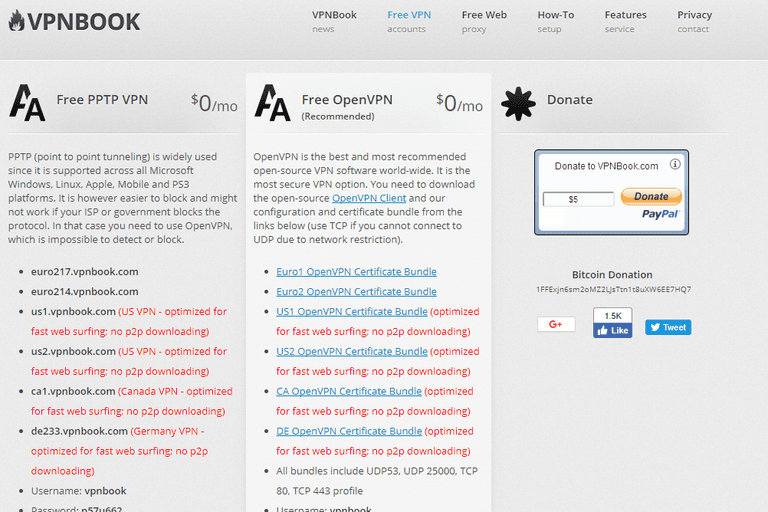Click the $0/mo price for OpenVPN
Viewport: 768px width, 512px height.
coord(459,103)
